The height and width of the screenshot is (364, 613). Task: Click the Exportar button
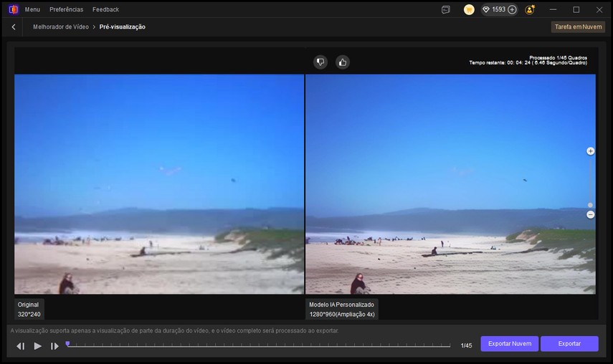pos(569,344)
